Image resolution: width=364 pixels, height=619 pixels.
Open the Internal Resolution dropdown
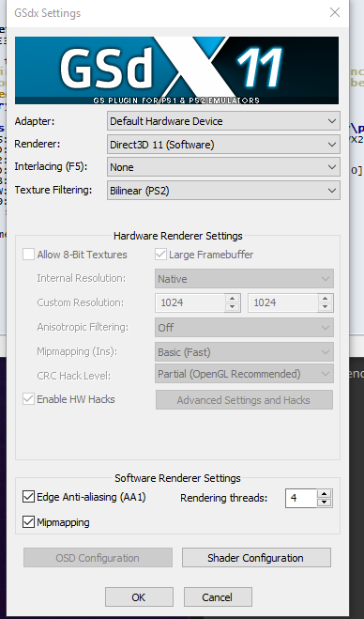244,279
